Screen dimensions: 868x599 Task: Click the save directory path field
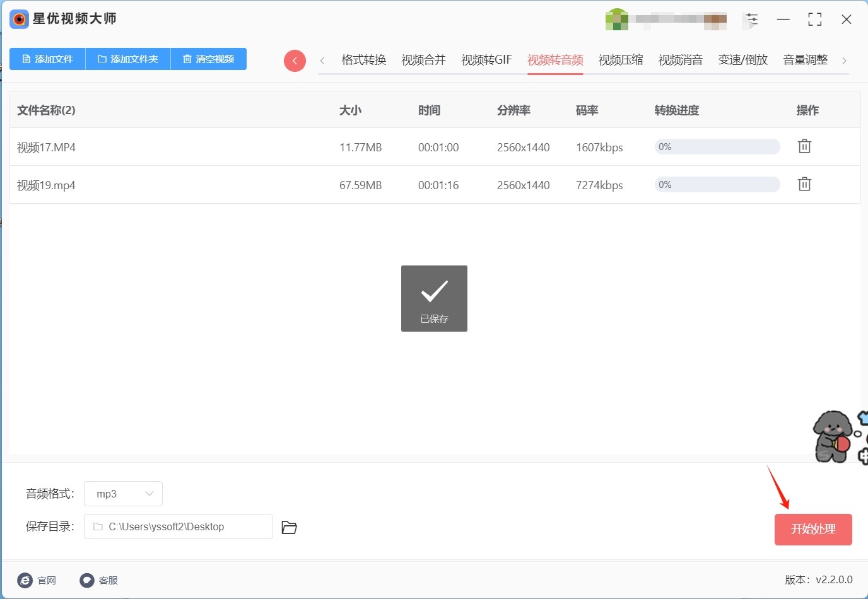pyautogui.click(x=179, y=526)
